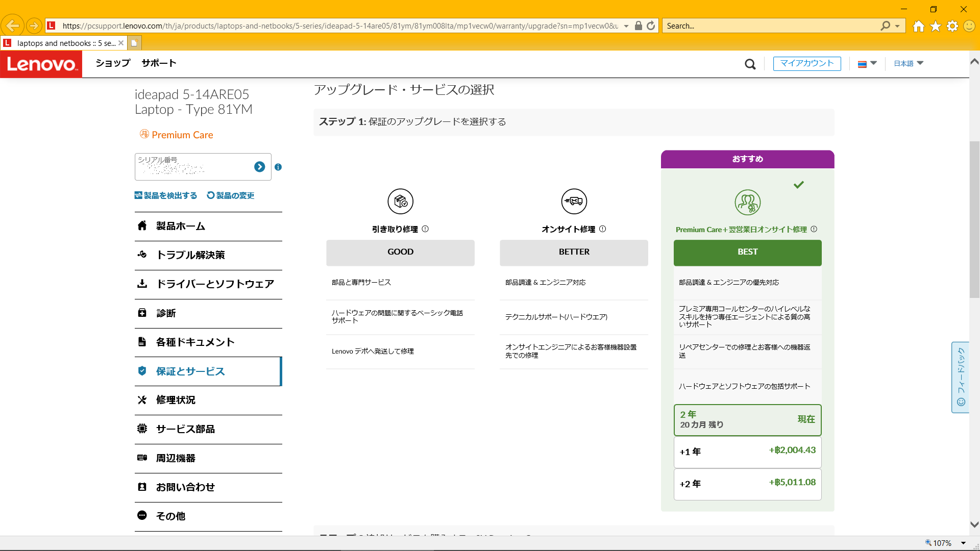
Task: Click the scrollbar down arrow
Action: (x=974, y=524)
